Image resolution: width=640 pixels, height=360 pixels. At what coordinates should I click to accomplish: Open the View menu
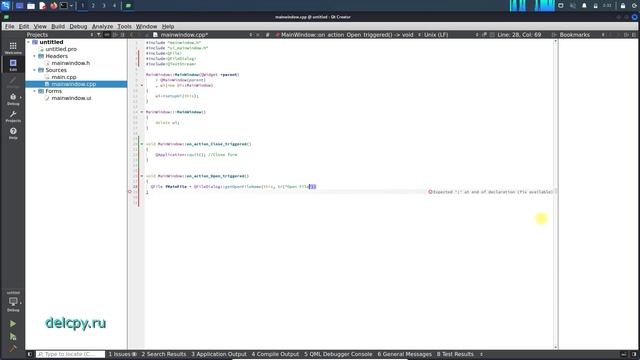[x=40, y=26]
